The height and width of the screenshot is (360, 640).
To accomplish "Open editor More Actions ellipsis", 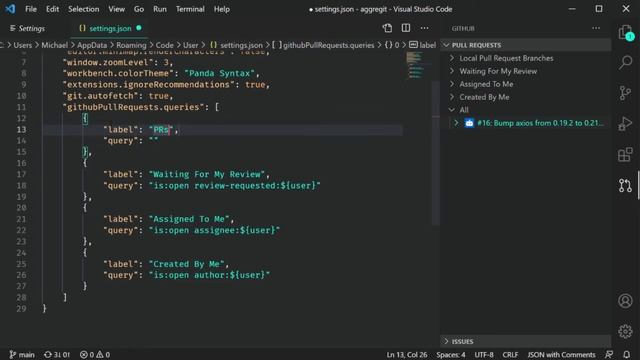I will click(x=424, y=28).
